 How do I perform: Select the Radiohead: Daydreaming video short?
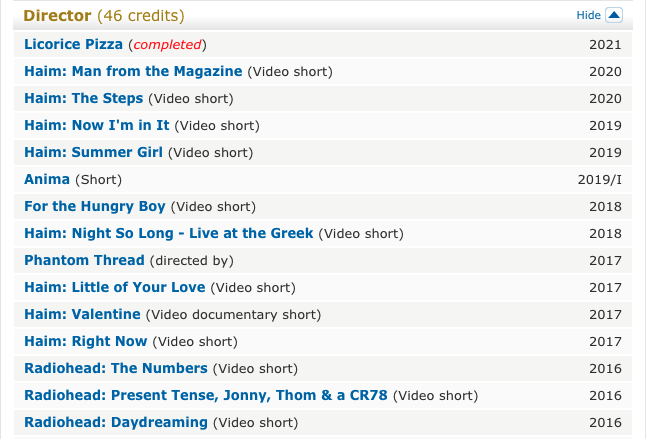(116, 422)
